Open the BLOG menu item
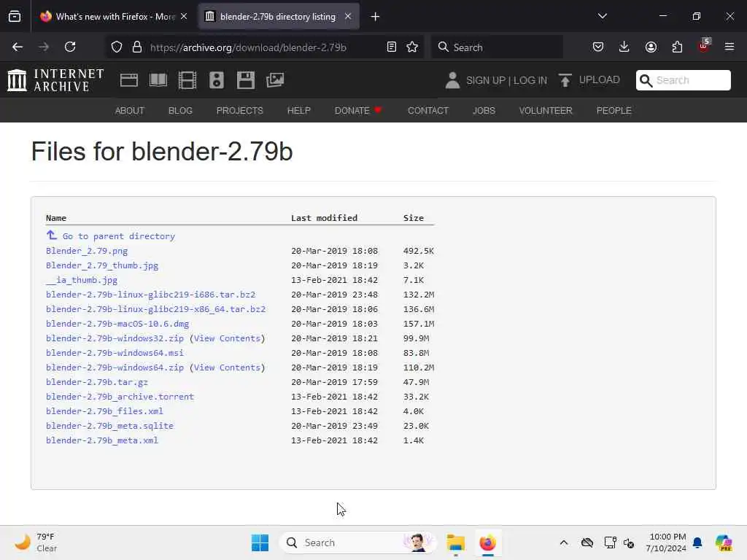747x560 pixels. point(181,111)
